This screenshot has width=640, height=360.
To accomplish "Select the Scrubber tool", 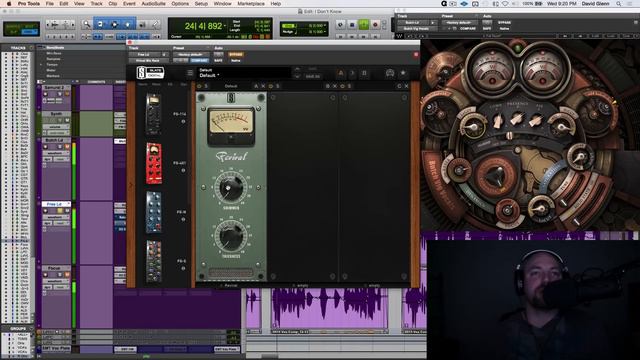I will pos(142,25).
